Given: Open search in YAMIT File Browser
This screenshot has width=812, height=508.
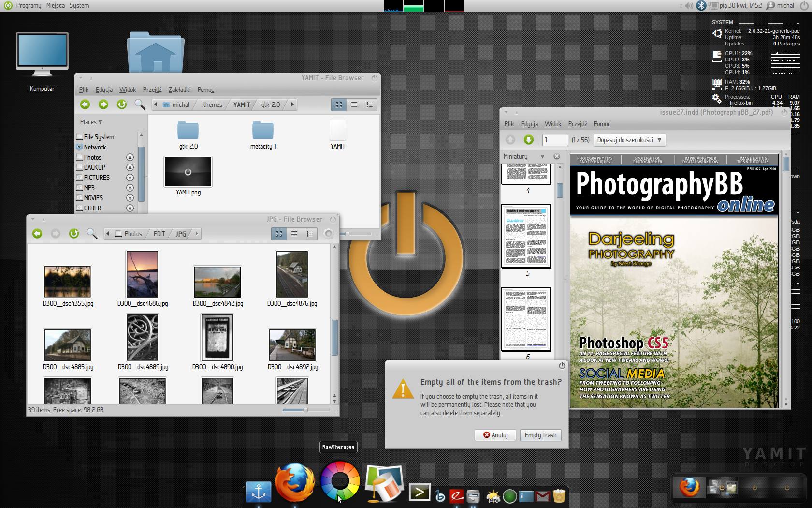Looking at the screenshot, I should (x=140, y=105).
